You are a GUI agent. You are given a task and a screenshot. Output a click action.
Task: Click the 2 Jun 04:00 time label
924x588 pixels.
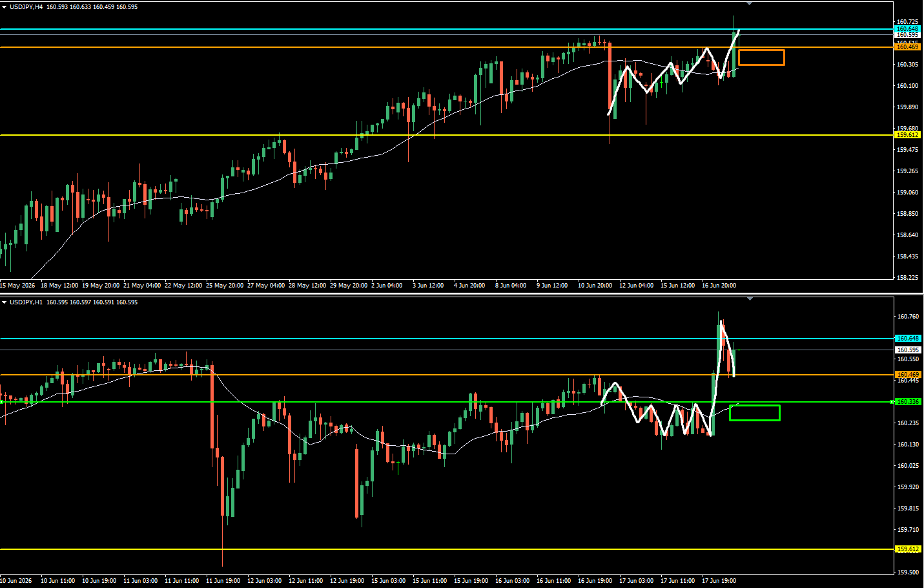387,286
